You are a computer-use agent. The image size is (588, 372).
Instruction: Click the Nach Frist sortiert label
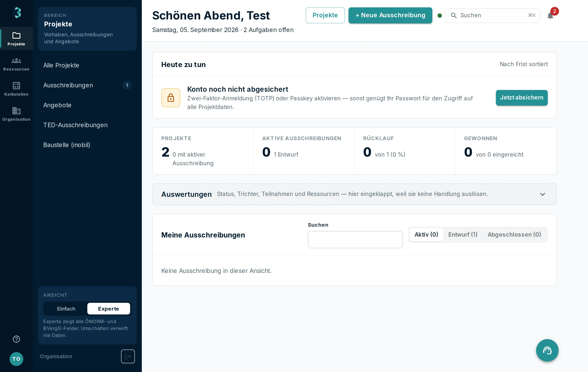(x=524, y=64)
